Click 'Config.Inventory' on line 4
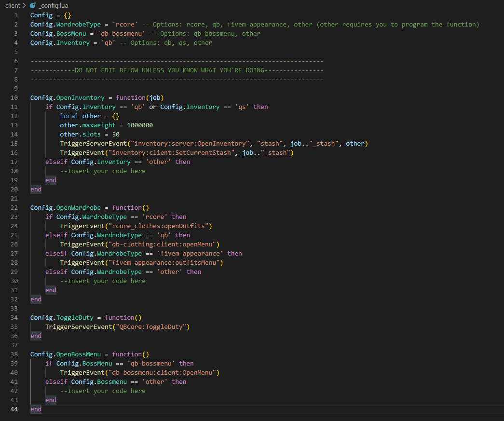 tap(60, 43)
